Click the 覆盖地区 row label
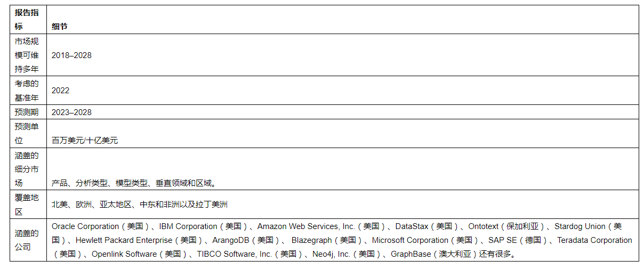 (27, 205)
